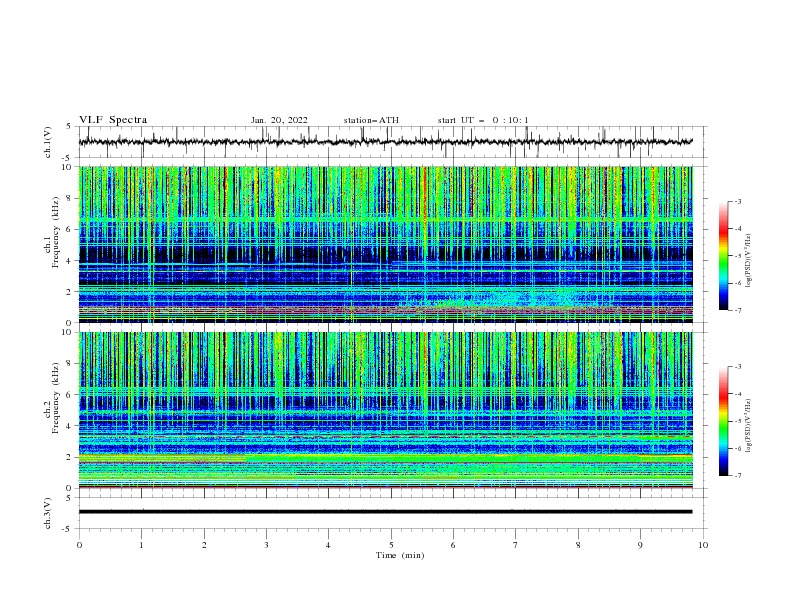The image size is (792, 612).
Task: Click the 'VLF Spectra' title text
Action: pos(113,120)
